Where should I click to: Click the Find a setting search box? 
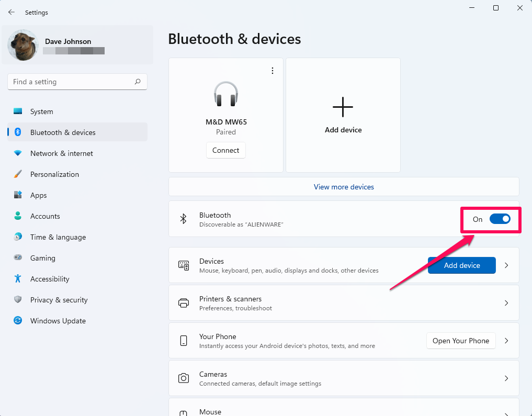point(77,82)
